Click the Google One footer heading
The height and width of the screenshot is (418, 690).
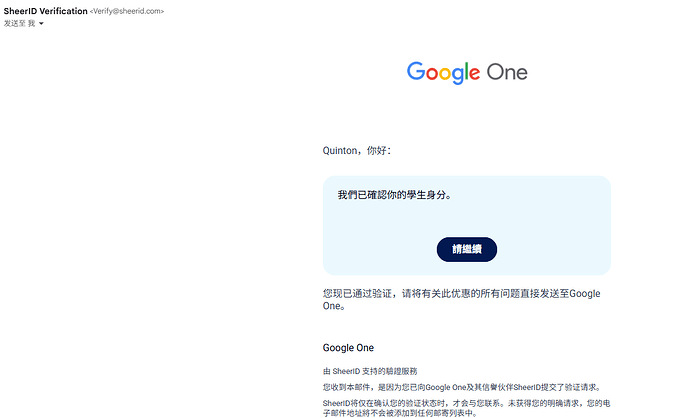pyautogui.click(x=348, y=348)
